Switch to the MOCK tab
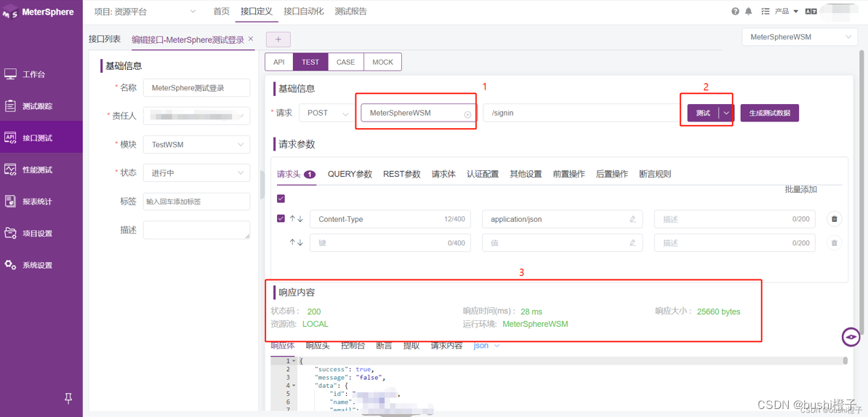This screenshot has width=868, height=417. click(382, 62)
